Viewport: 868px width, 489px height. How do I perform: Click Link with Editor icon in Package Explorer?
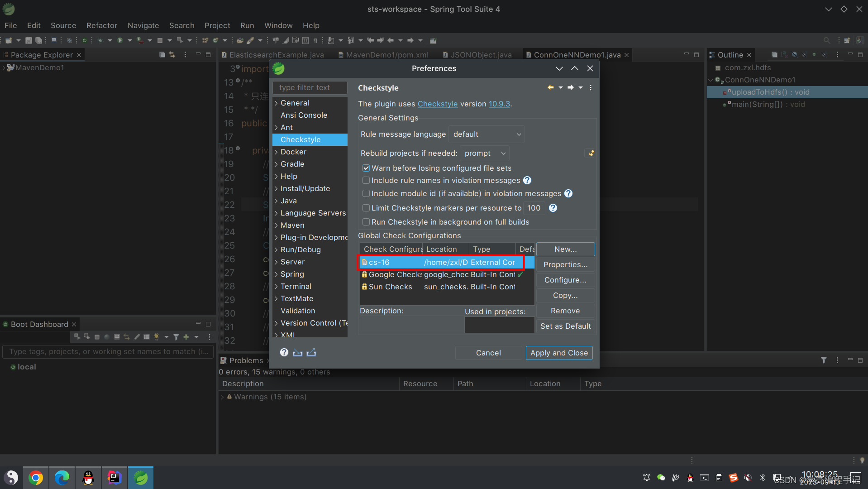(172, 54)
